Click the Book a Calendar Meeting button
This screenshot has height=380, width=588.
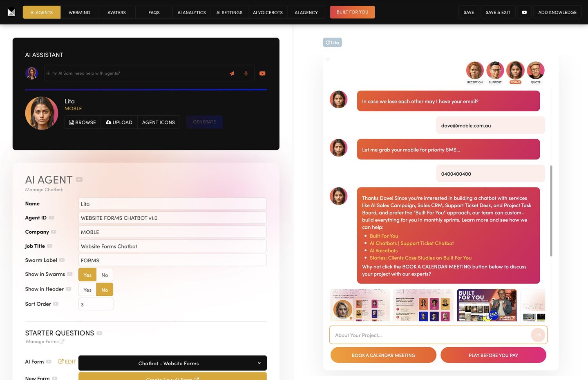(383, 355)
